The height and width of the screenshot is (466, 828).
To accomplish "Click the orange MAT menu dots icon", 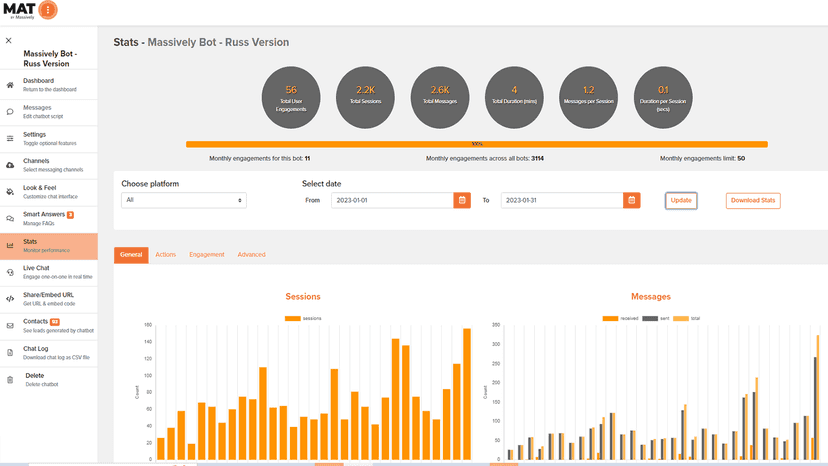I will pyautogui.click(x=48, y=10).
